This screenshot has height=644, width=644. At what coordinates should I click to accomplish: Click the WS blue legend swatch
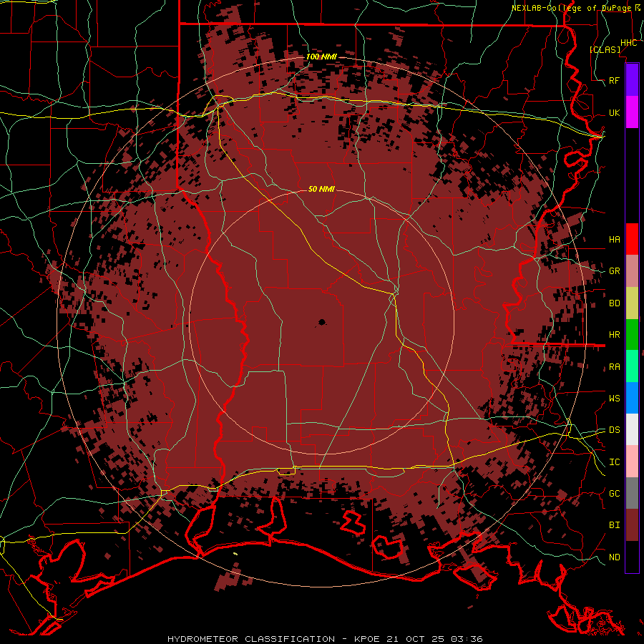pyautogui.click(x=632, y=398)
